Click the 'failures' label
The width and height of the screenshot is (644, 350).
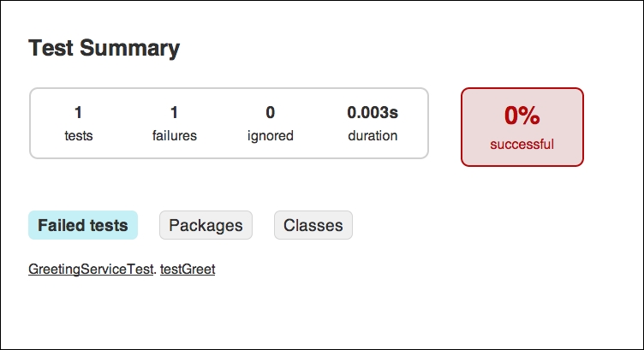[175, 135]
